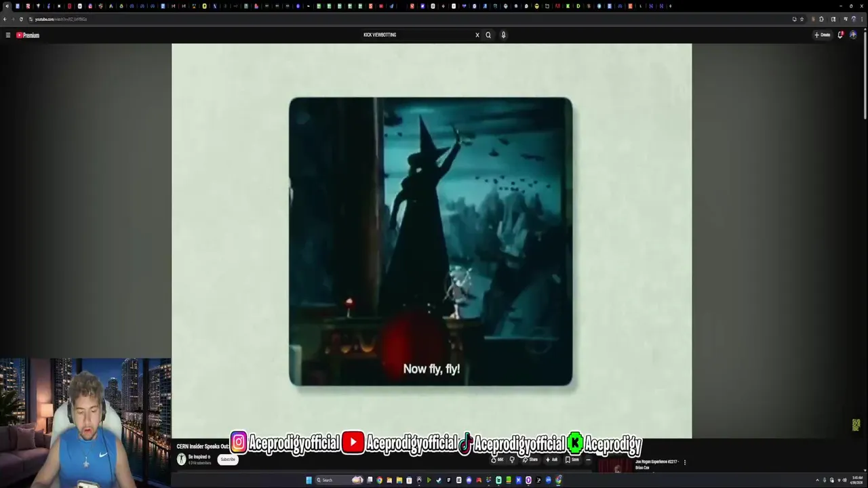
Task: Show hidden system tray icons chevron
Action: (817, 480)
